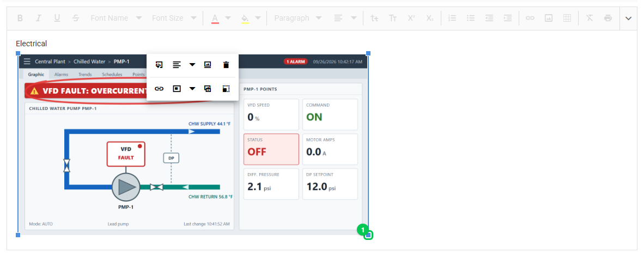The image size is (644, 259).
Task: Apply subscript formatting
Action: (430, 18)
